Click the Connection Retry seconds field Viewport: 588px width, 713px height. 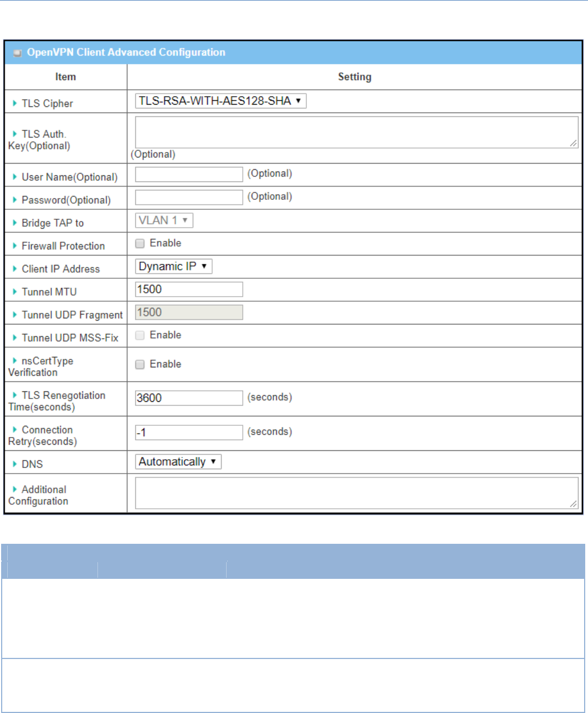coord(189,432)
